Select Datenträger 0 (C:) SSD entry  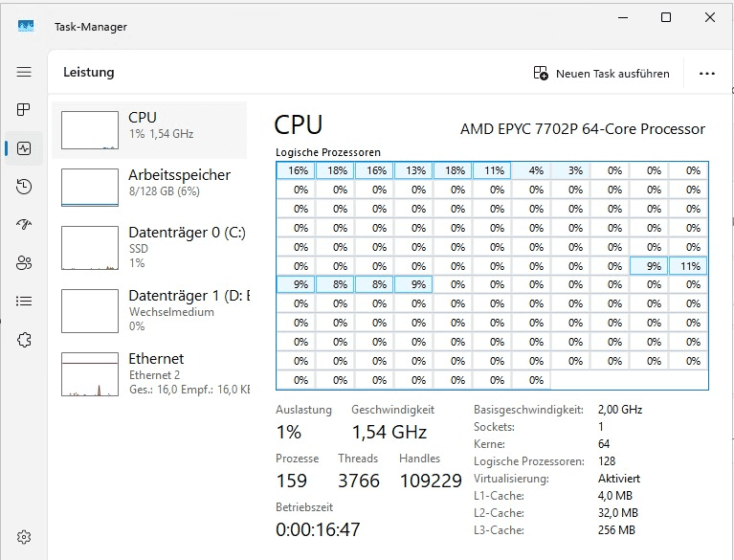coord(150,246)
